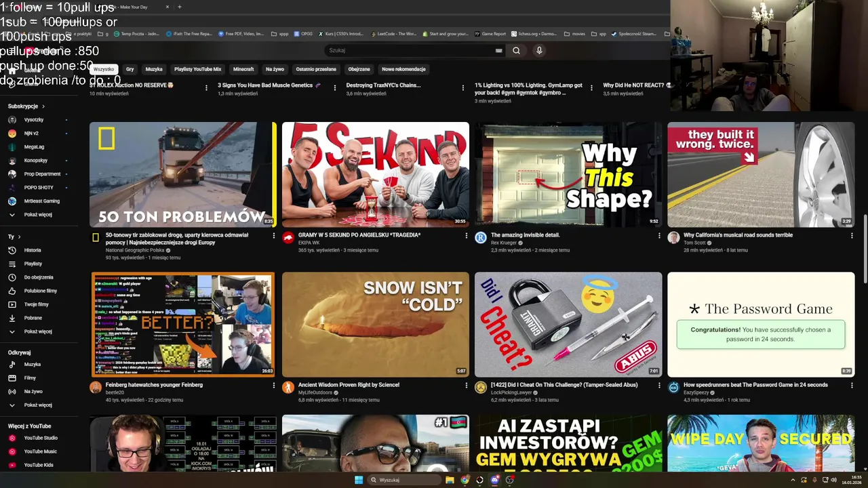Image resolution: width=868 pixels, height=488 pixels.
Task: Open Prop Department subscription channel
Action: pyautogui.click(x=42, y=174)
